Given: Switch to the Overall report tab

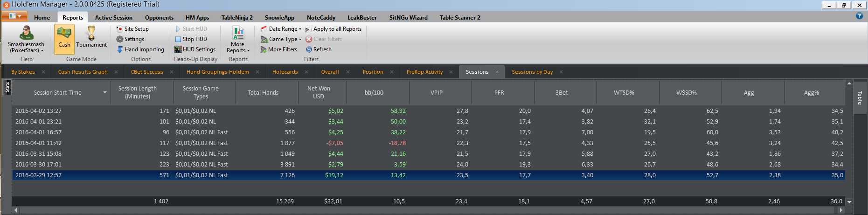Looking at the screenshot, I should tap(330, 72).
